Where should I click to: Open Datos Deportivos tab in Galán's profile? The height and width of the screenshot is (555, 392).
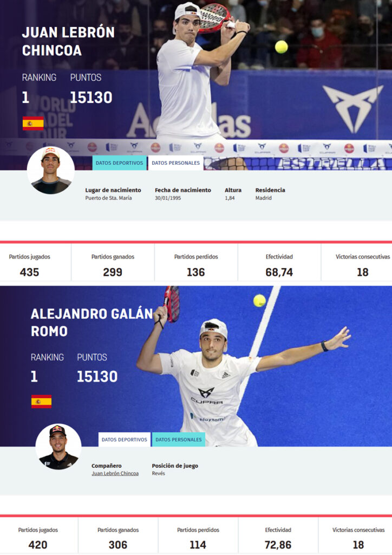pos(125,439)
